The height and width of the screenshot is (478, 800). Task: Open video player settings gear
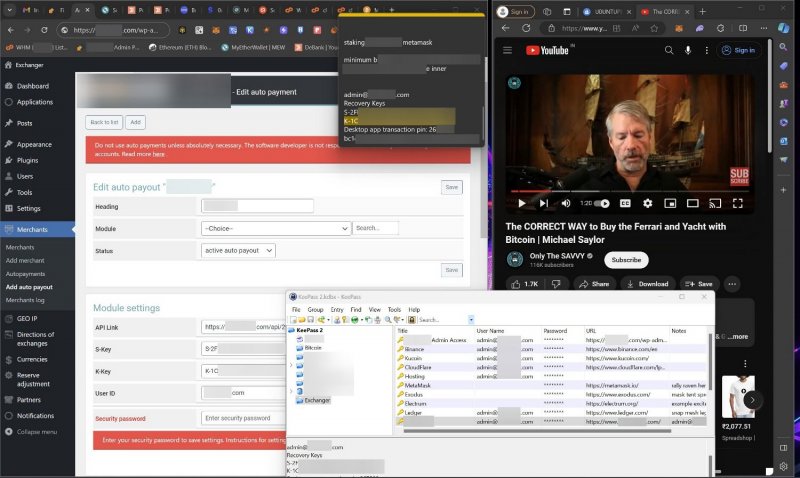click(647, 203)
